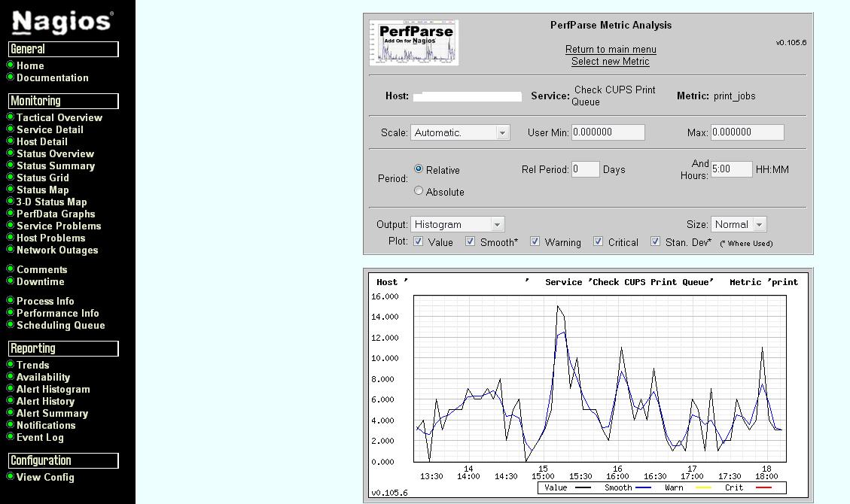View Service Problems
The width and height of the screenshot is (850, 504).
pyautogui.click(x=59, y=226)
